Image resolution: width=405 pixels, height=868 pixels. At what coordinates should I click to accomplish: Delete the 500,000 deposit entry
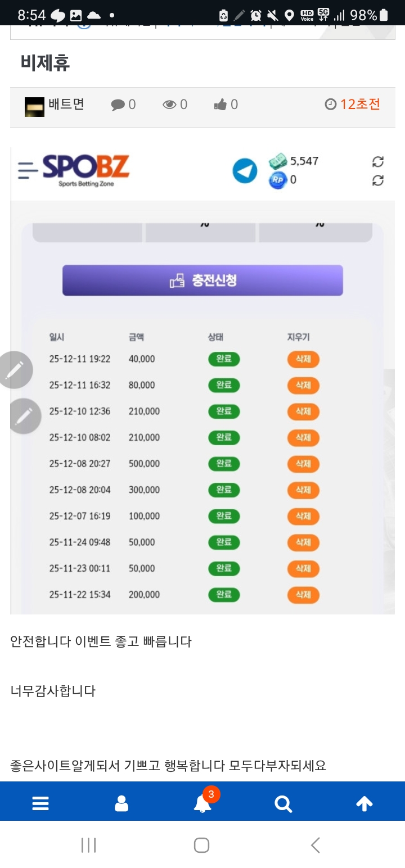coord(303,464)
